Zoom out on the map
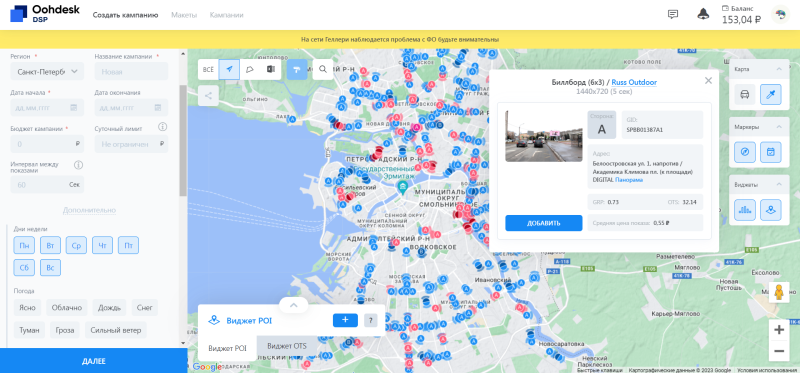Screen dimensions: 800x373 [779, 351]
